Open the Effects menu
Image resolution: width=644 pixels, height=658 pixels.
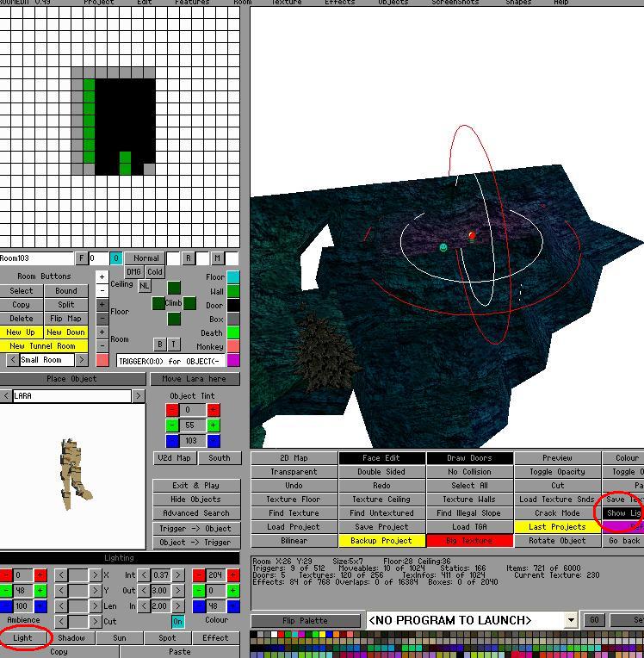339,3
